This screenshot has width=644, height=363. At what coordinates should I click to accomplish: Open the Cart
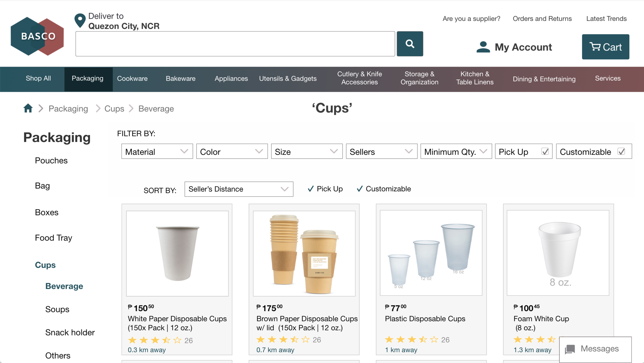point(605,47)
